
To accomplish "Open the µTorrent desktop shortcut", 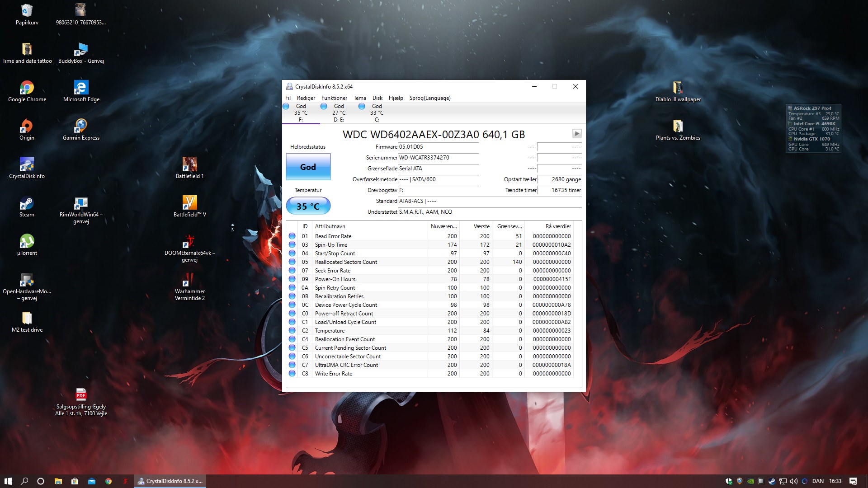I will click(x=27, y=245).
